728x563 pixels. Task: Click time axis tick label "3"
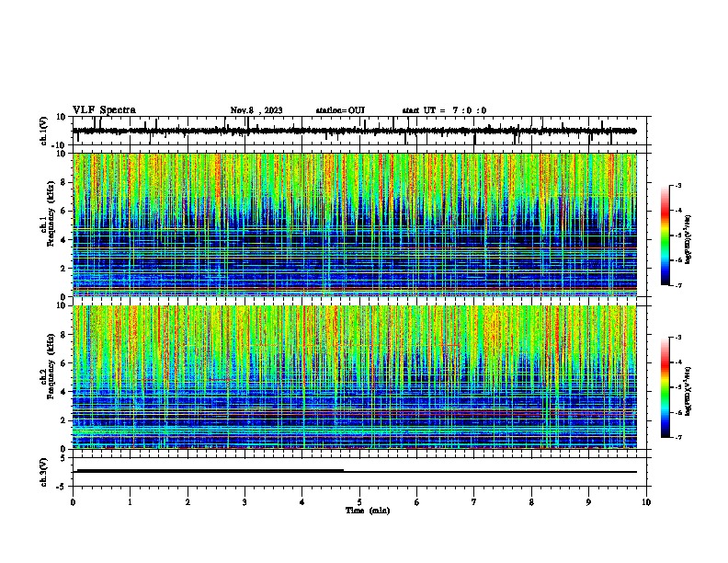coord(245,502)
